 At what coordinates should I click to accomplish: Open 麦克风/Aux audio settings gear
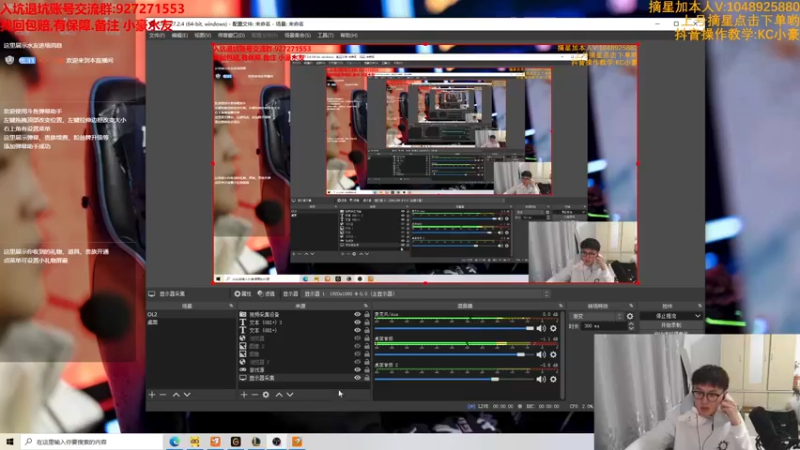[x=553, y=328]
